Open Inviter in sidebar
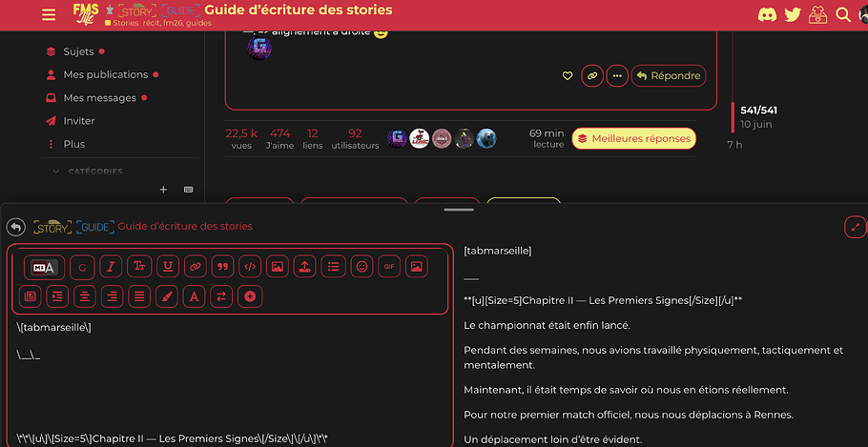868x447 pixels. [x=78, y=121]
